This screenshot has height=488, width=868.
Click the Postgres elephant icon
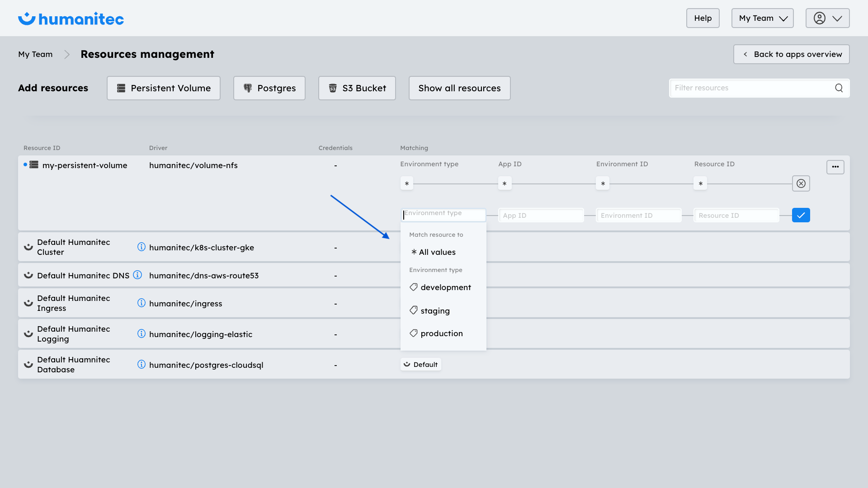tap(248, 88)
